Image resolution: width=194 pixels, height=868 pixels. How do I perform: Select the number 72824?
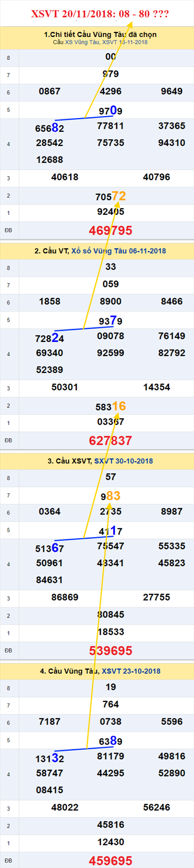[49, 338]
